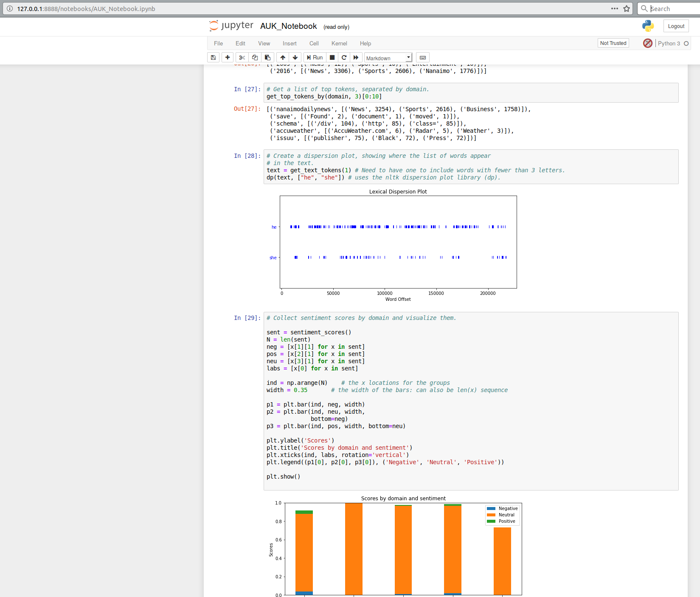Open the Kernel menu

click(339, 43)
